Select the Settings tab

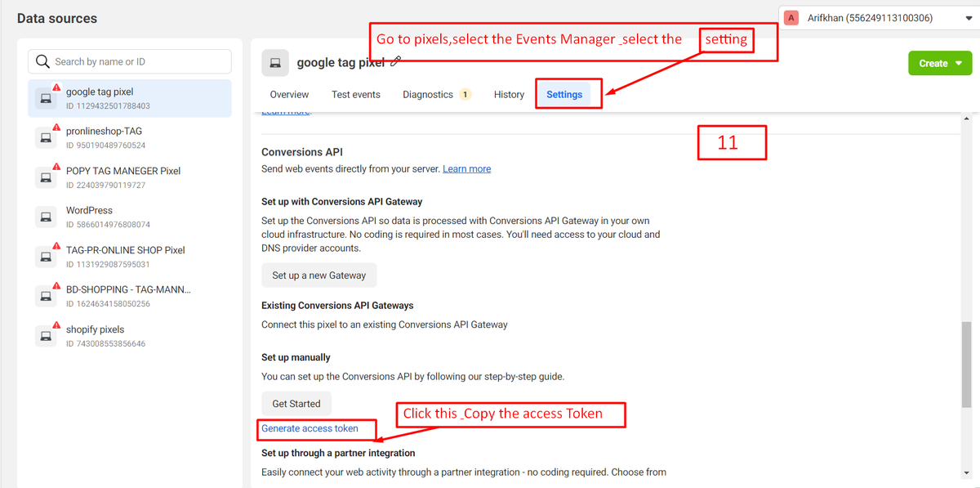tap(564, 95)
